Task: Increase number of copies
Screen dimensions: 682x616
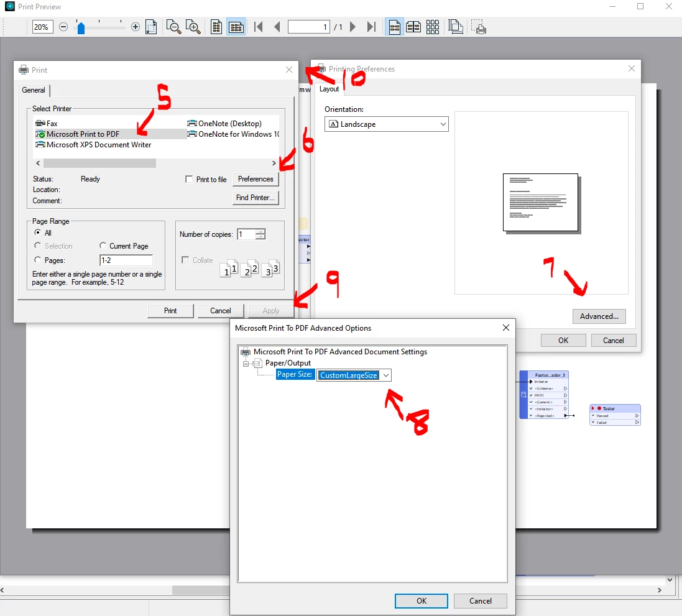Action: (x=260, y=231)
